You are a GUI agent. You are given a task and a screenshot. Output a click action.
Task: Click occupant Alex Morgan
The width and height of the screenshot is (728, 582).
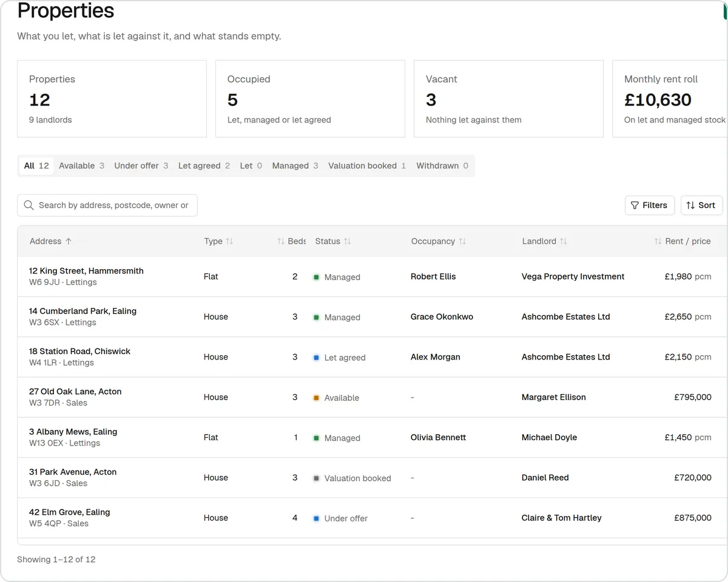click(436, 357)
